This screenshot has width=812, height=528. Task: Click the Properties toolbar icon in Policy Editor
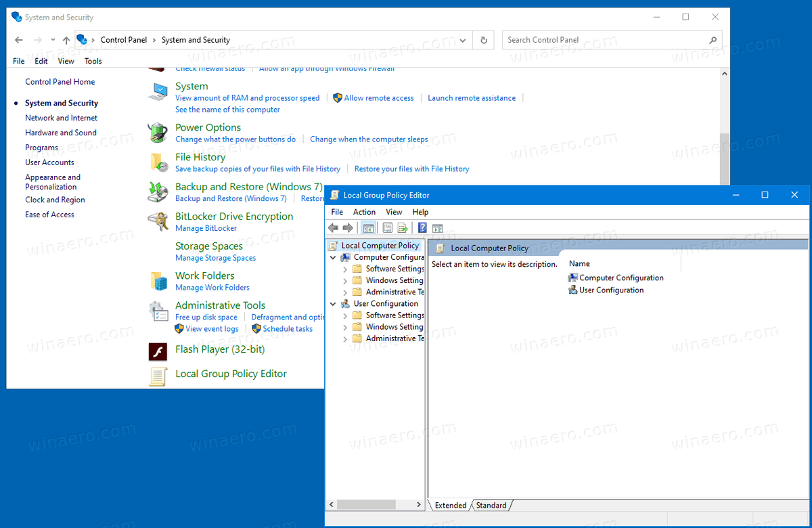[388, 228]
